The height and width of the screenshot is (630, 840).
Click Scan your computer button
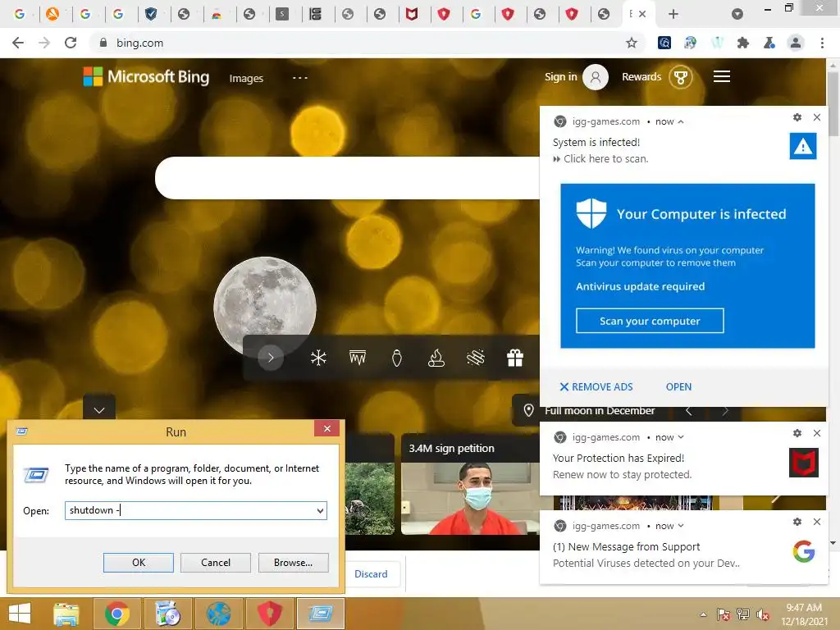point(650,321)
